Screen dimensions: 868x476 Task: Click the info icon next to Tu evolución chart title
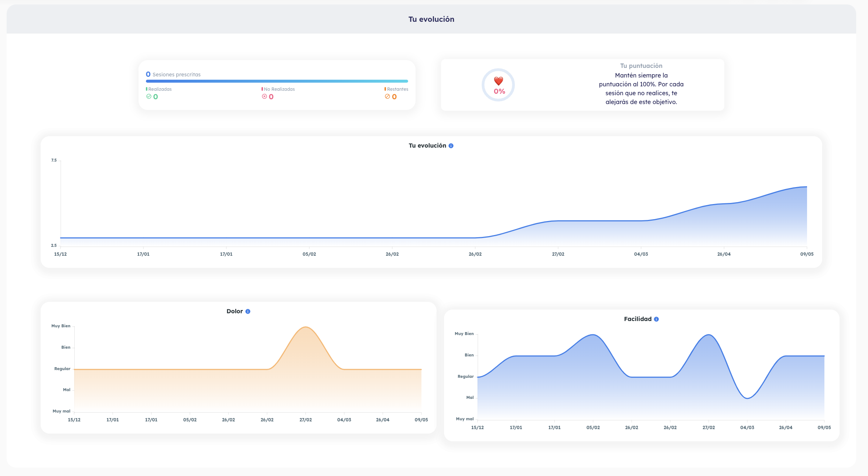[451, 146]
